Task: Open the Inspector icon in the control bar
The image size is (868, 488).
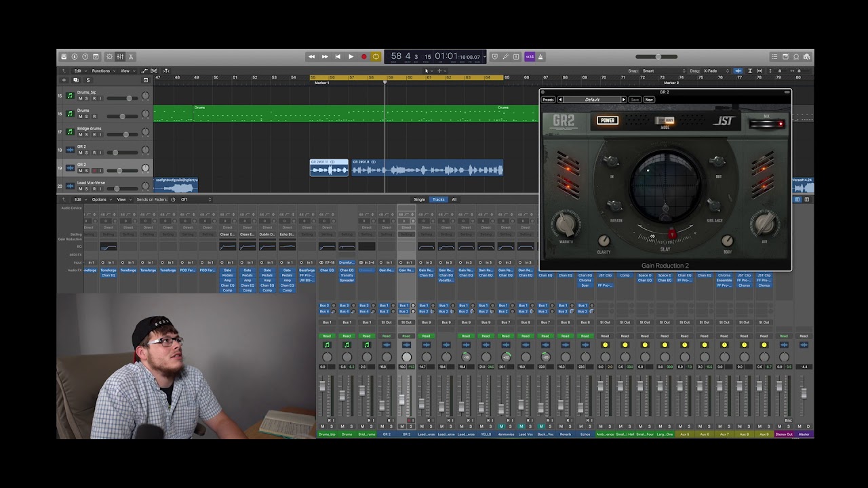Action: click(75, 57)
